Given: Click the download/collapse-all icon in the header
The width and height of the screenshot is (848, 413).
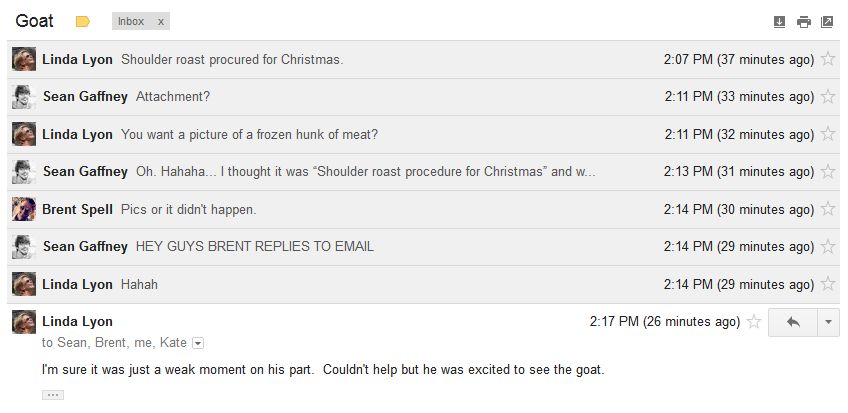Looking at the screenshot, I should click(x=780, y=22).
